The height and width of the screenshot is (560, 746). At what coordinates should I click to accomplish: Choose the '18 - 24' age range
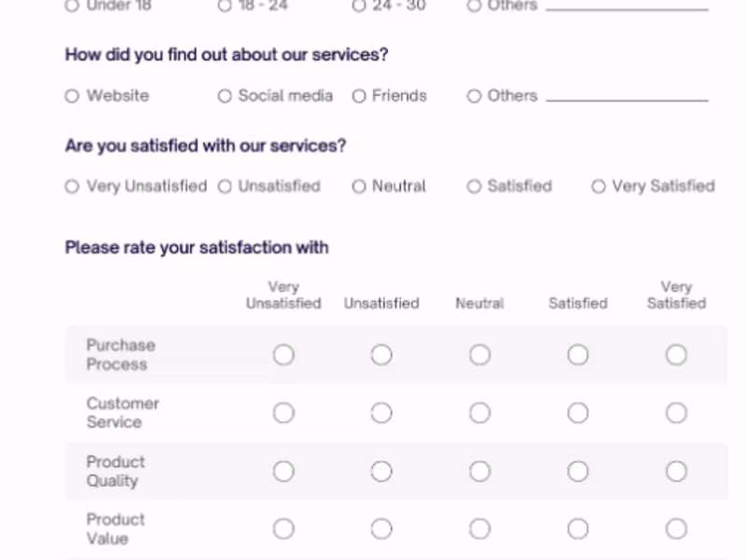224,6
